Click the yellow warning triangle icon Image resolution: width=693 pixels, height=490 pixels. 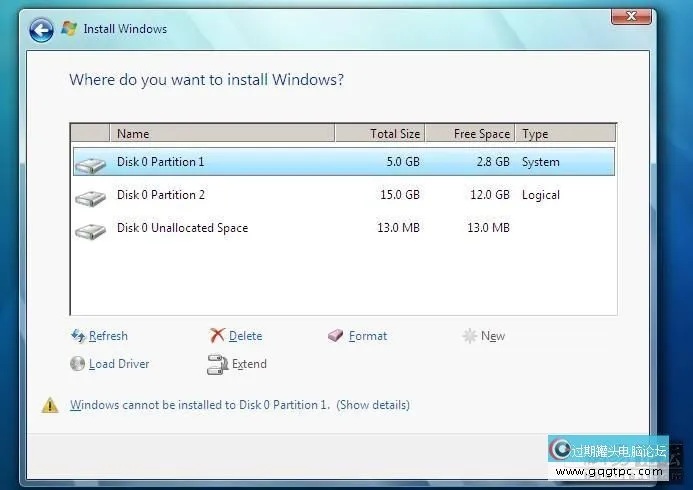coord(50,405)
